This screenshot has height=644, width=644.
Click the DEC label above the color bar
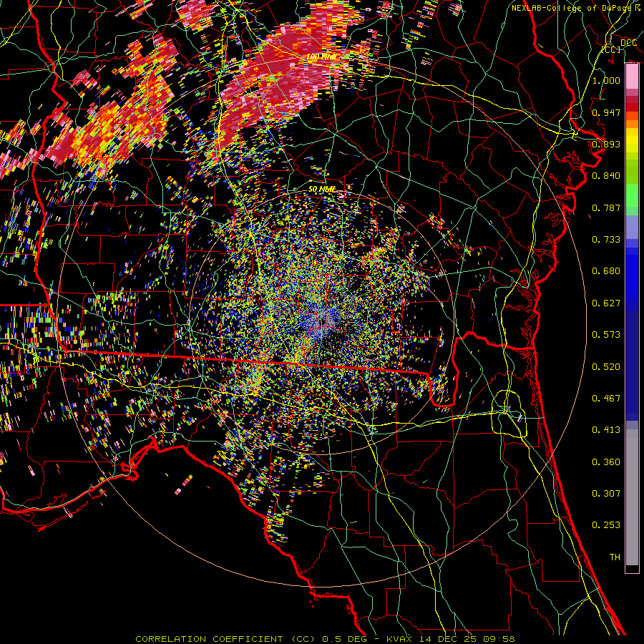(x=628, y=43)
